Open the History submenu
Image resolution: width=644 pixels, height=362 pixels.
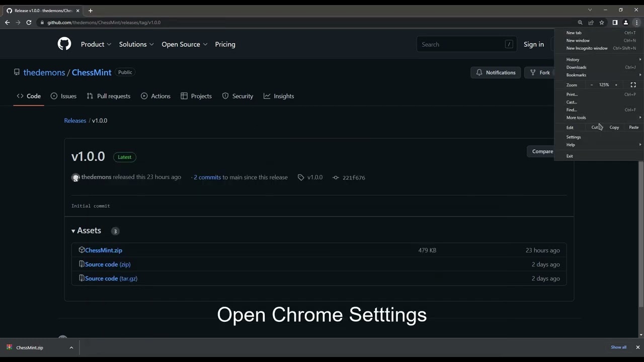coord(599,59)
